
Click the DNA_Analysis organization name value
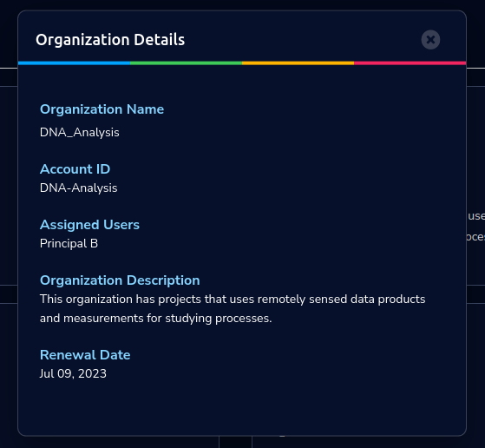pyautogui.click(x=80, y=133)
